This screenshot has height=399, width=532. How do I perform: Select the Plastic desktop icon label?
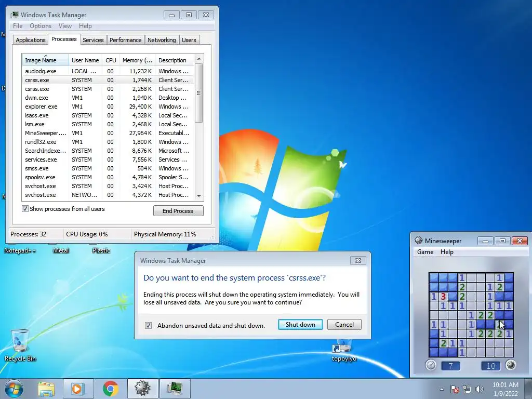coord(101,250)
